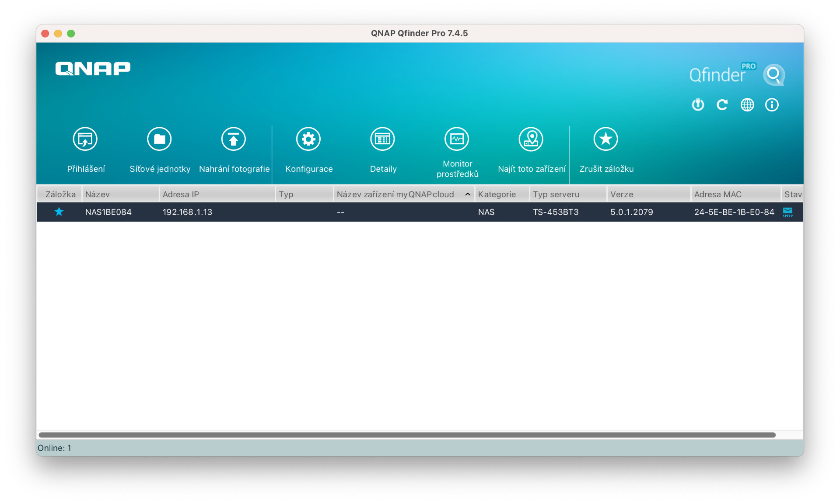Refresh the device list
The width and height of the screenshot is (840, 504).
point(722,105)
